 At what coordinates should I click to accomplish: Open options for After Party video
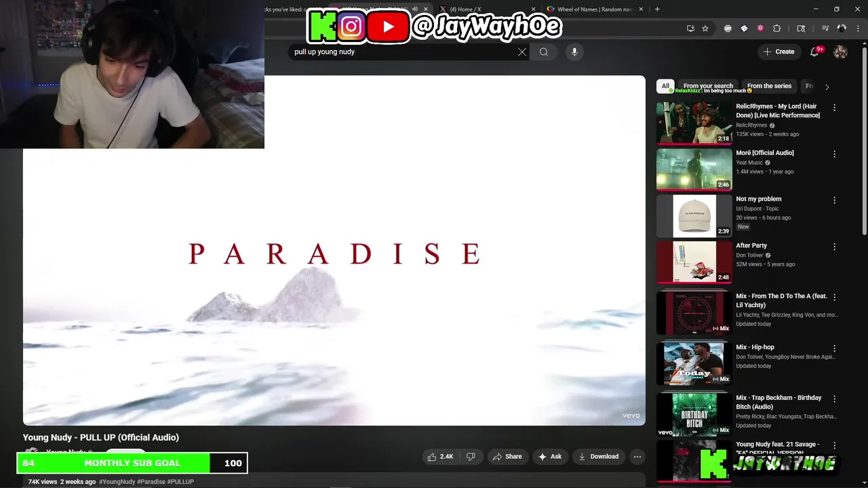point(834,247)
